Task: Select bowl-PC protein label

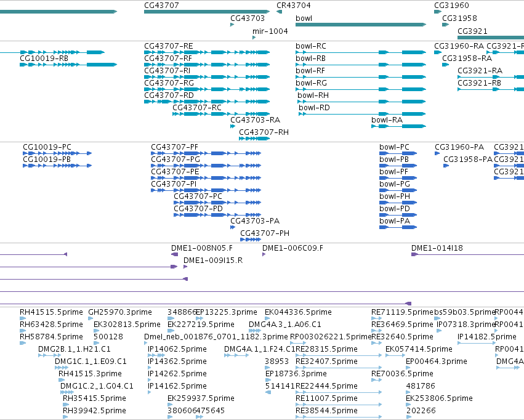Action: click(x=394, y=147)
